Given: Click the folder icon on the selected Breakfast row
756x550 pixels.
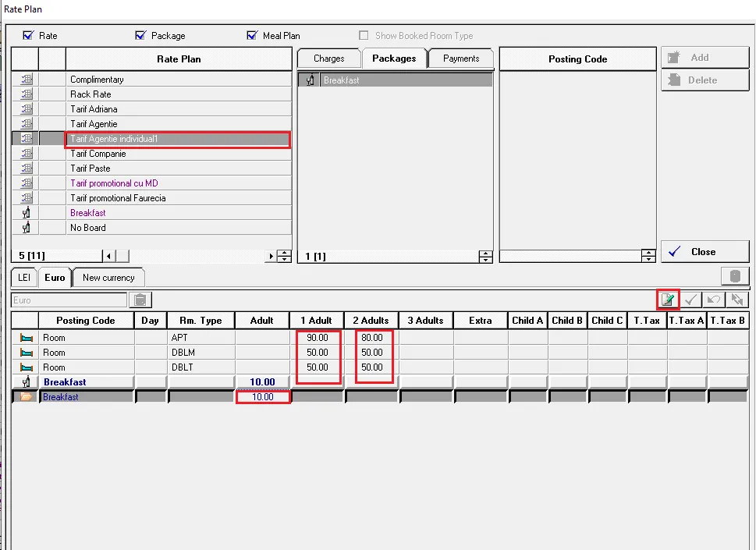Looking at the screenshot, I should click(x=27, y=397).
